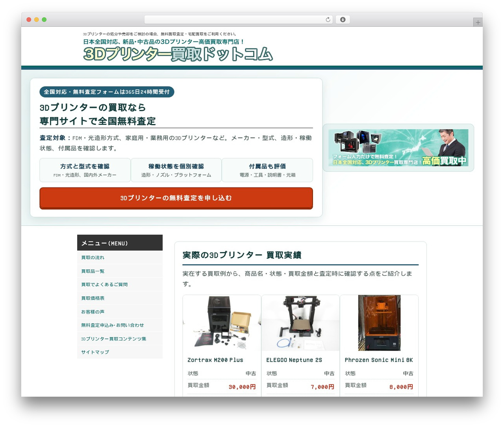Click the メニュー(MENU) sidebar header
The image size is (504, 427).
point(120,243)
